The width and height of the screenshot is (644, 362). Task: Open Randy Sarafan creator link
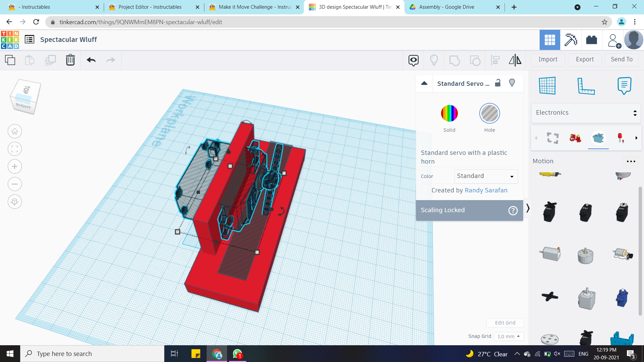[486, 190]
